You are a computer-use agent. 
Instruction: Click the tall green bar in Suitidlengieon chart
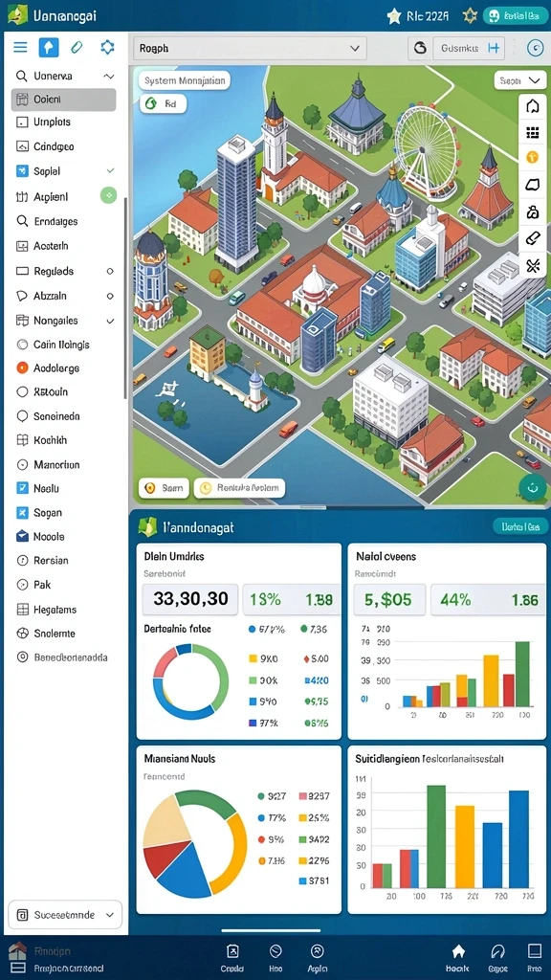(x=436, y=836)
